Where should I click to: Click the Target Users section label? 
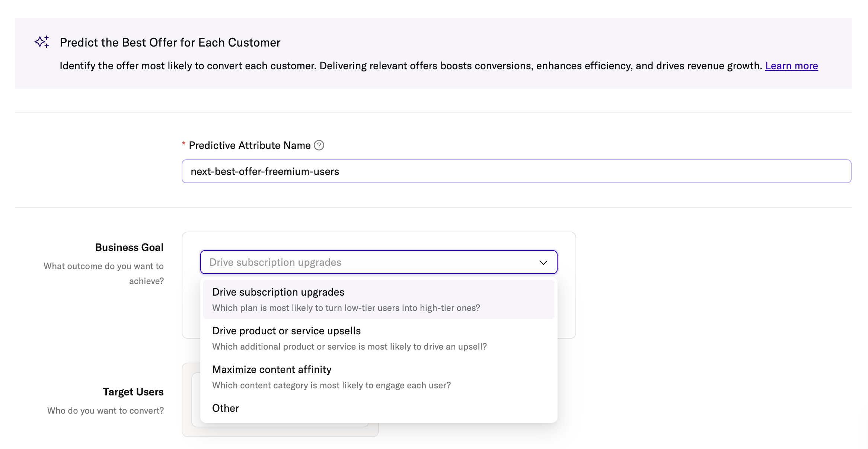click(133, 392)
